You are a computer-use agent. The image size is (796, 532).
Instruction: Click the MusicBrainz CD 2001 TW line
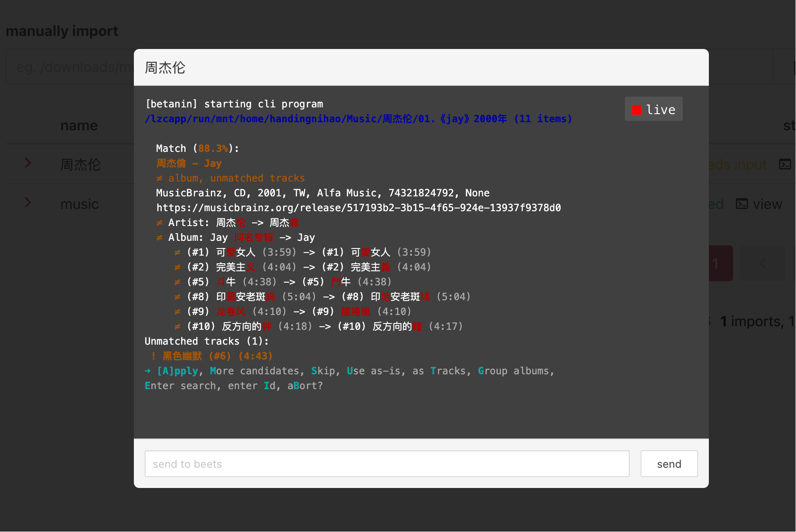323,193
